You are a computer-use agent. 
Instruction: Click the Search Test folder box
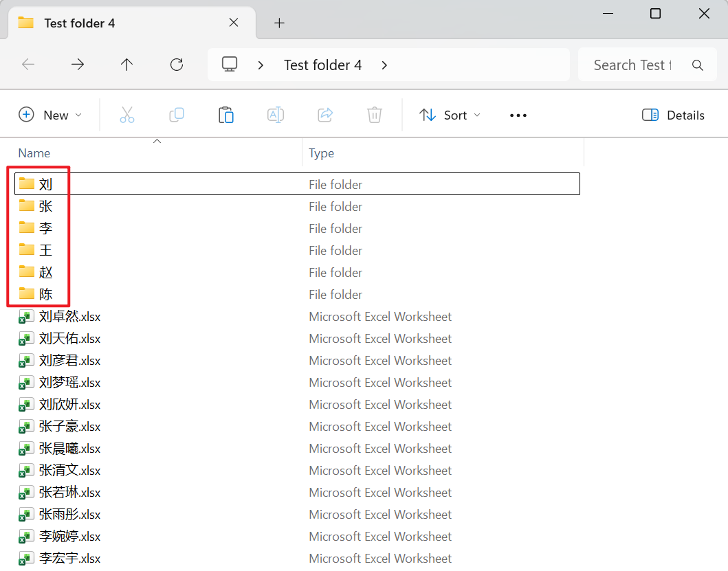click(x=632, y=65)
